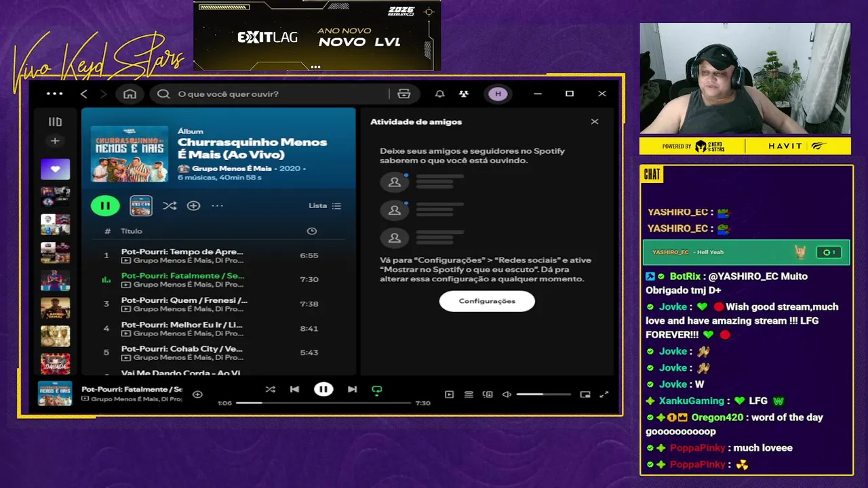
Task: Open the Browse icon beside search
Action: click(x=404, y=94)
